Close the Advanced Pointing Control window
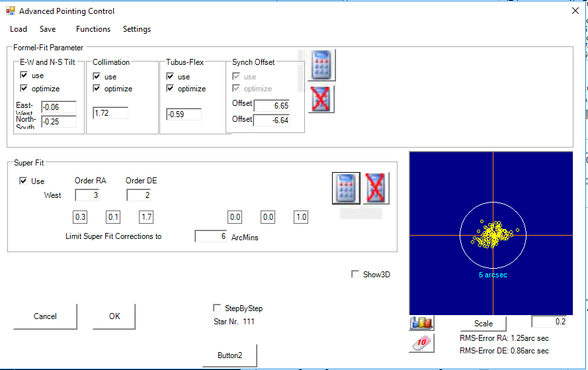588x370 pixels. pos(574,11)
